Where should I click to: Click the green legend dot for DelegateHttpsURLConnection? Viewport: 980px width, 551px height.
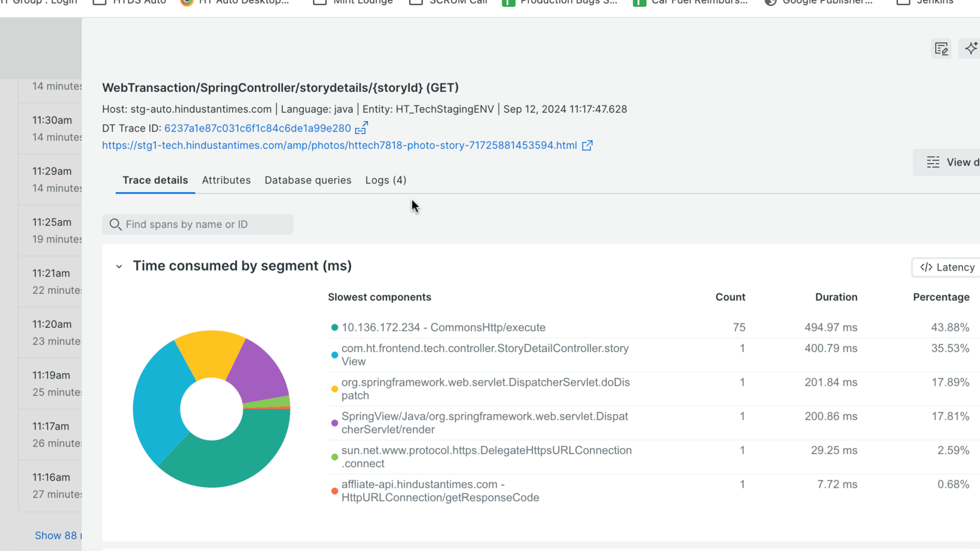pyautogui.click(x=334, y=457)
